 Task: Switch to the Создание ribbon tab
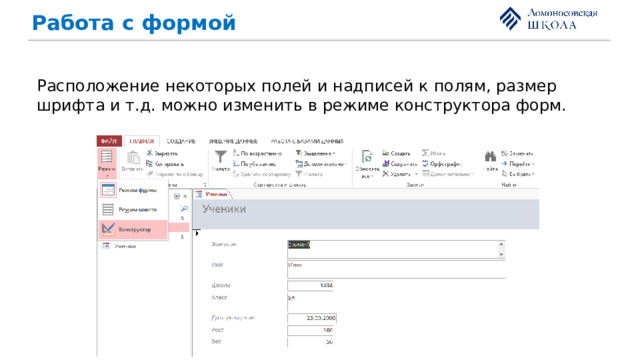point(181,141)
